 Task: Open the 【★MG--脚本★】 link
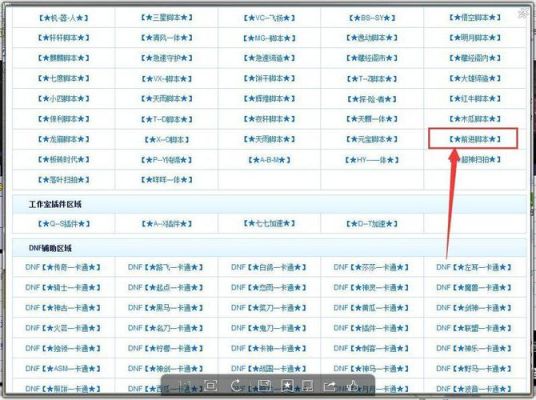tap(269, 38)
